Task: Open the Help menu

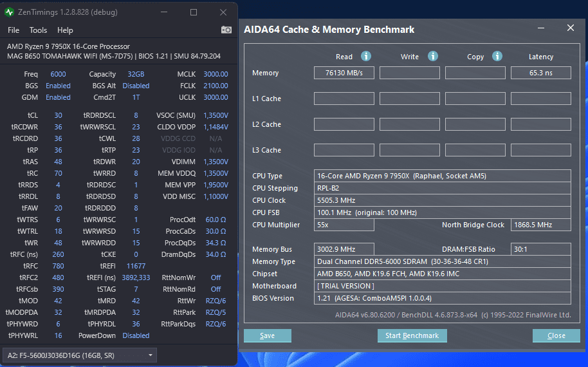Action: point(65,30)
